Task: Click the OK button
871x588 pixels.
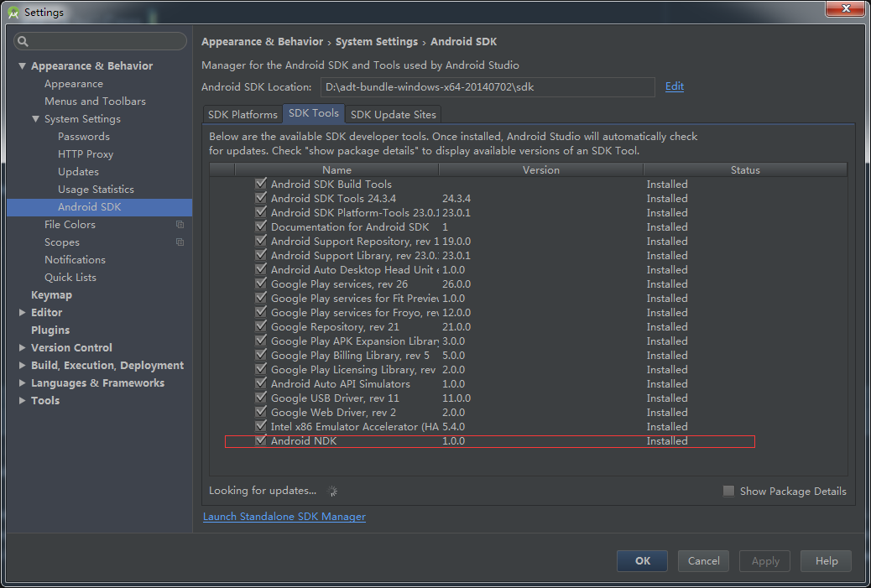Action: 642,561
